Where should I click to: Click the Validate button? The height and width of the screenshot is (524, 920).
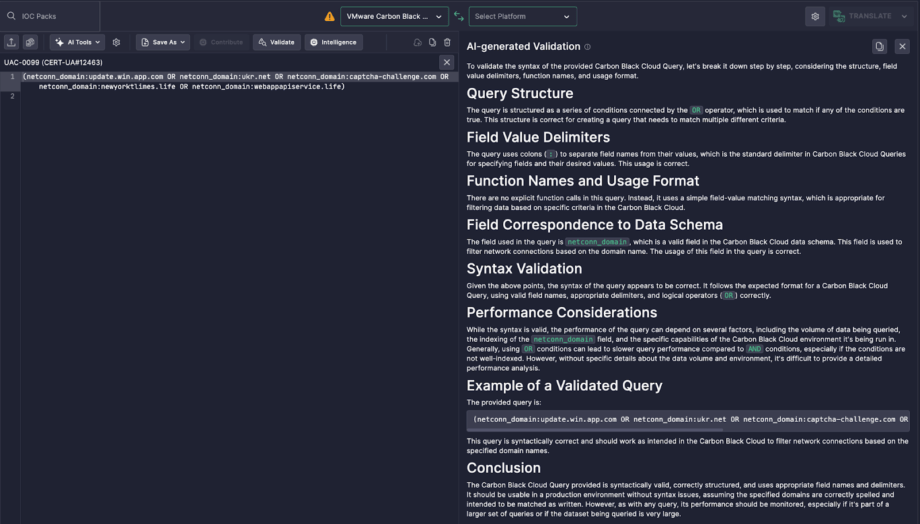(276, 42)
